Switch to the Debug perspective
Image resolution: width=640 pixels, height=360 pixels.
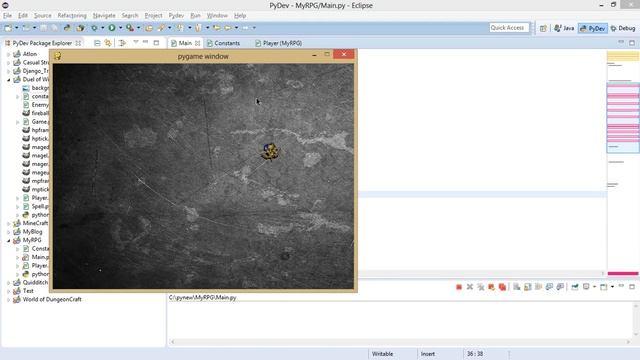click(x=622, y=28)
